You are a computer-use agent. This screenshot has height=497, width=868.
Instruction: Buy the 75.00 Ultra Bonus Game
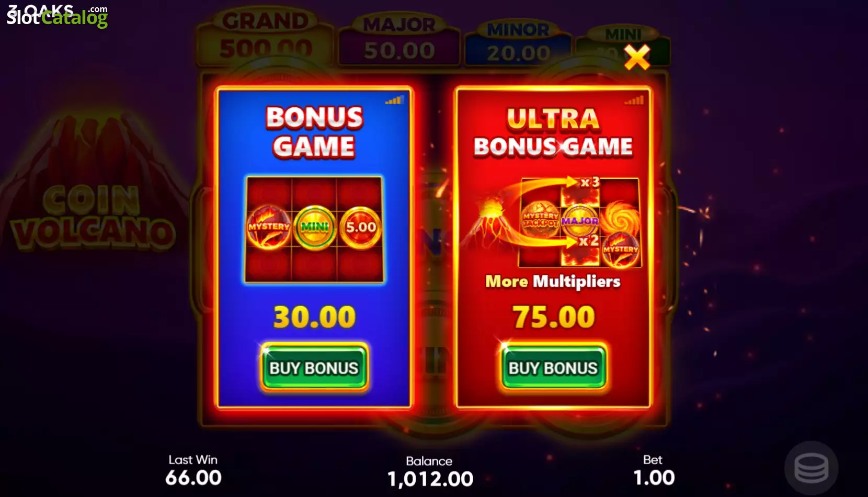(553, 367)
